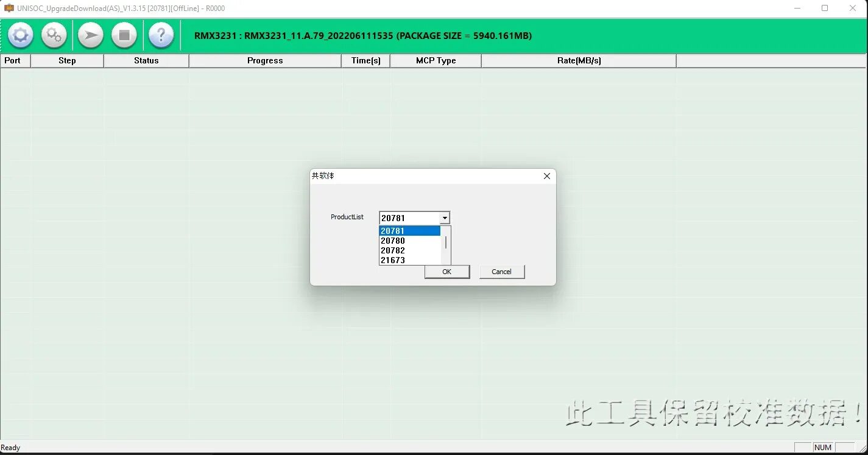Image resolution: width=868 pixels, height=455 pixels.
Task: Dismiss the dialog with Cancel
Action: pos(502,272)
